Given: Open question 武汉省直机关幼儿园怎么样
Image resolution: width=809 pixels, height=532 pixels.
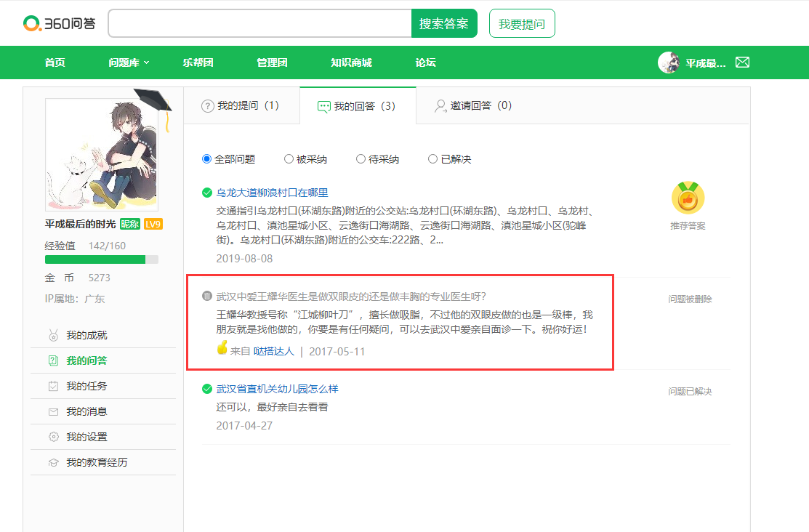Looking at the screenshot, I should click(277, 389).
